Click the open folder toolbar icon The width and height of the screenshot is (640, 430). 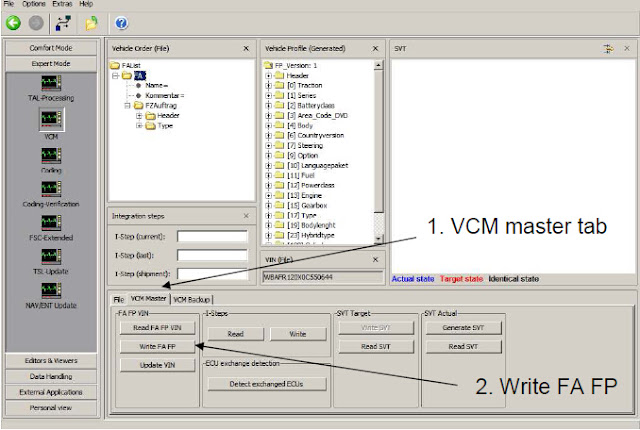tap(91, 23)
